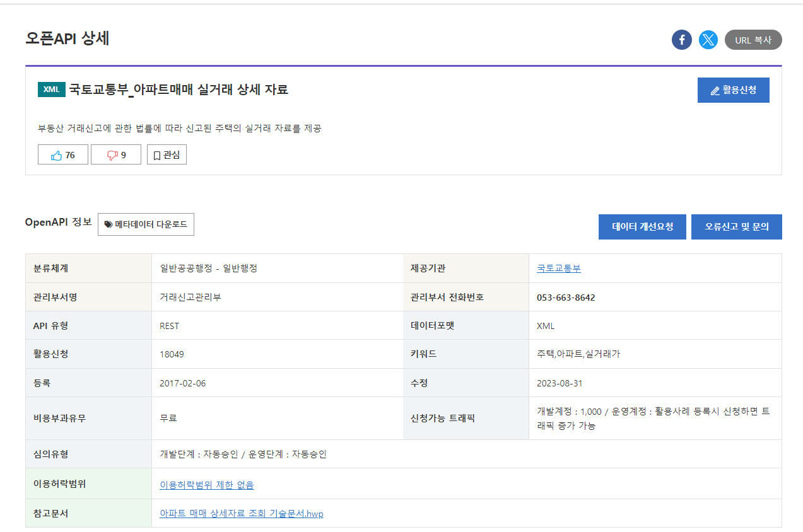This screenshot has height=532, width=803.
Task: Click the modified date 2023-08-31
Action: click(560, 383)
